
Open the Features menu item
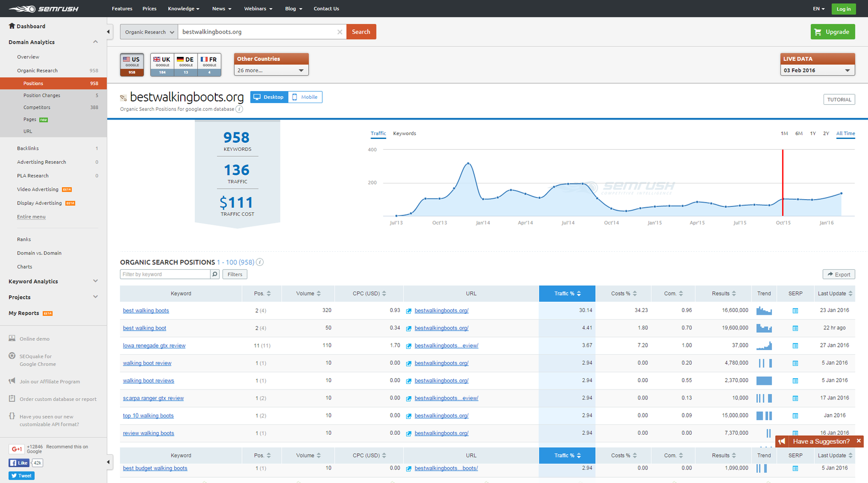coord(122,9)
